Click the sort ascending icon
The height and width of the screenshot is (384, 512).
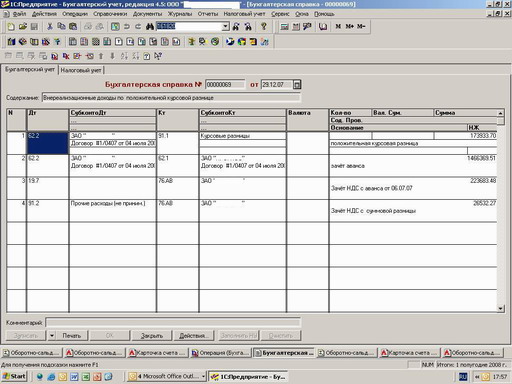click(124, 56)
